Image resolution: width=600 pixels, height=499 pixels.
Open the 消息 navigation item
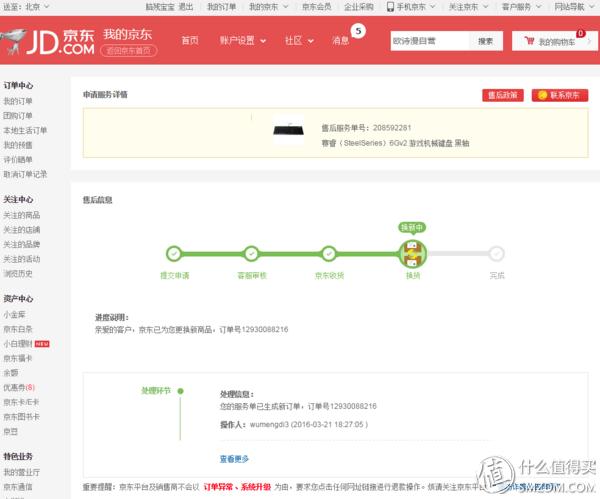point(340,41)
